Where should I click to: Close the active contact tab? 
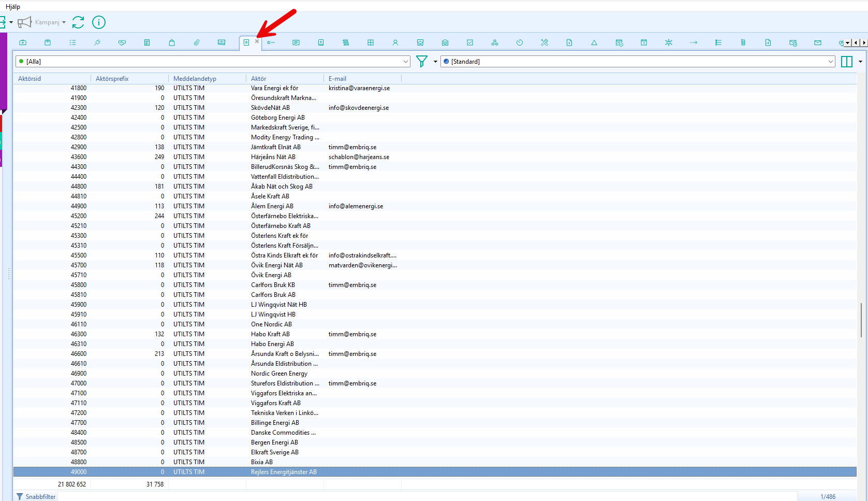click(x=257, y=41)
